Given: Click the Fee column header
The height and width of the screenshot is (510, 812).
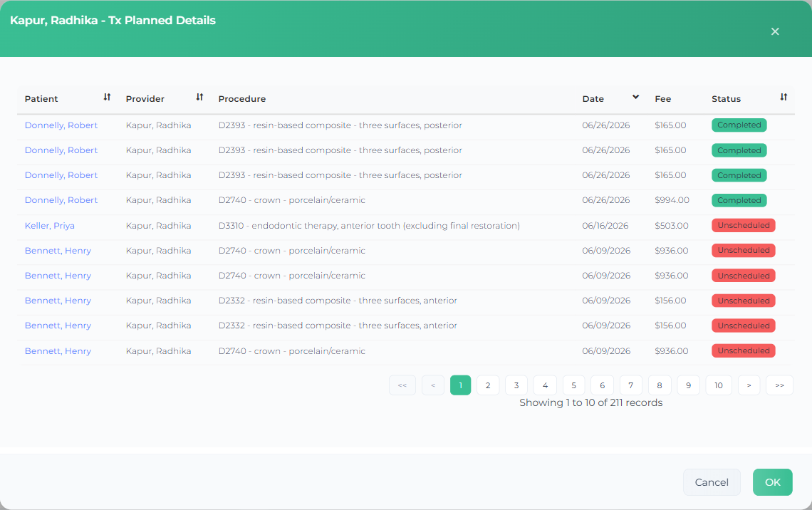Looking at the screenshot, I should (x=663, y=99).
